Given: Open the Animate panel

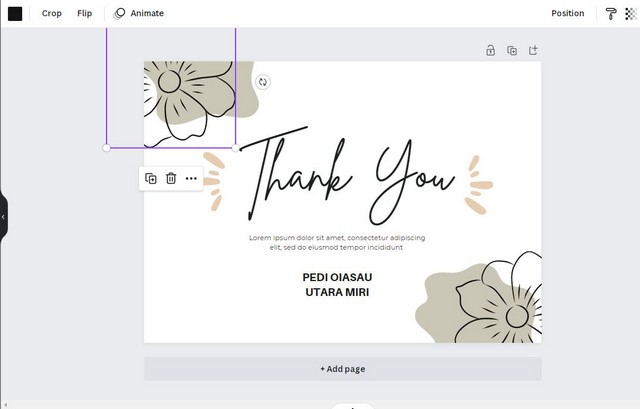Looking at the screenshot, I should [x=139, y=13].
